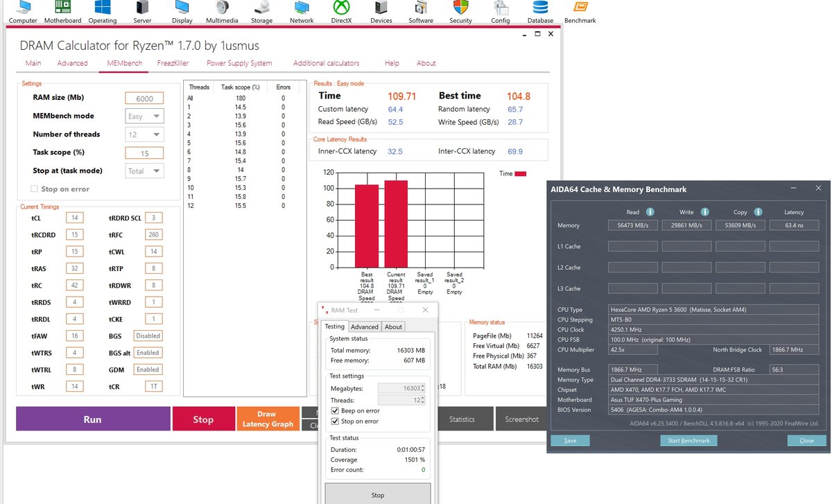The image size is (832, 504).
Task: Switch to the Advanced tab in DRAM Calculator
Action: click(x=72, y=63)
